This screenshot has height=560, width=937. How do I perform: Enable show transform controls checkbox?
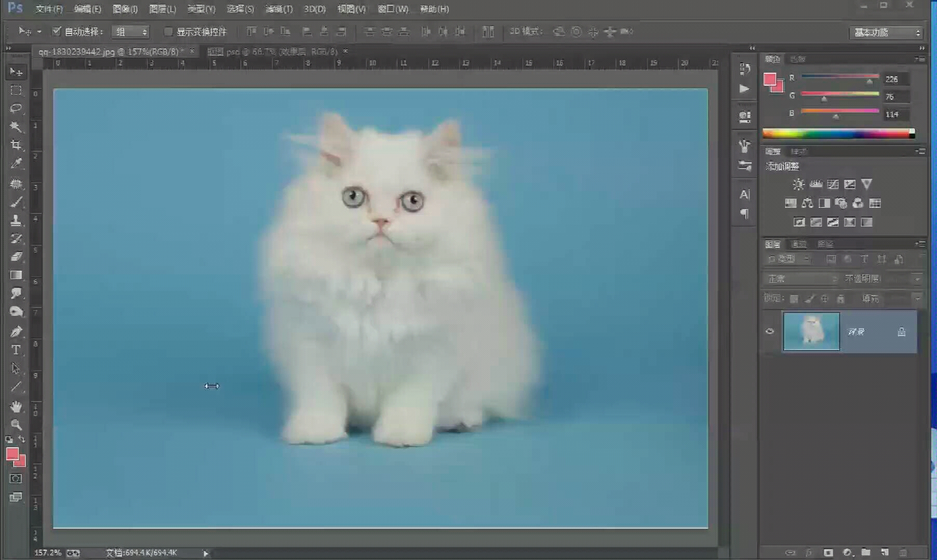(x=168, y=32)
